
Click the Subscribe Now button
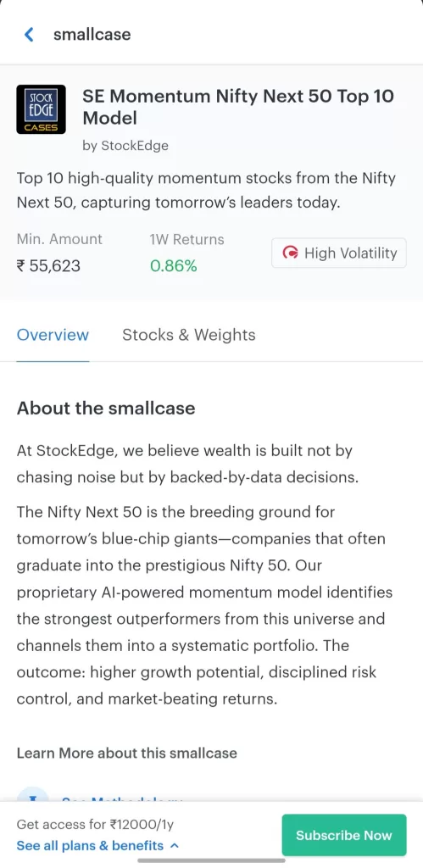[x=344, y=835]
